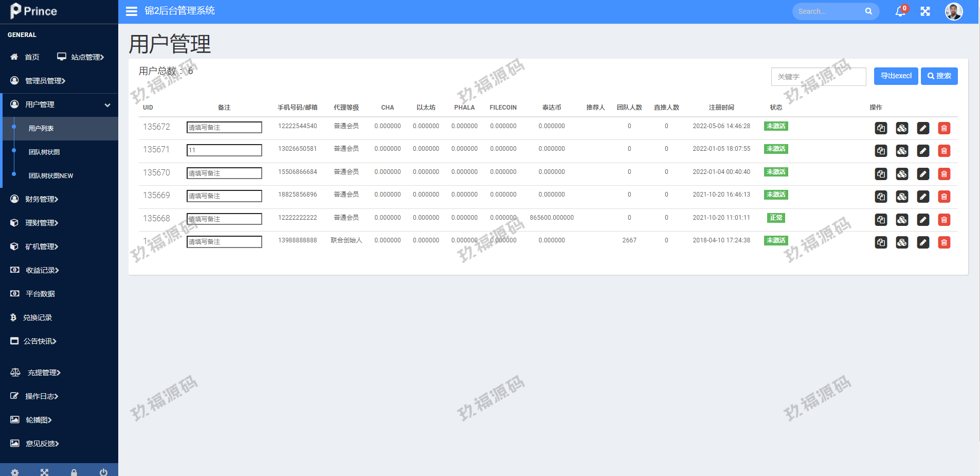Delete user 135672 with red trash icon
Viewport: 980px width, 476px height.
[x=943, y=128]
